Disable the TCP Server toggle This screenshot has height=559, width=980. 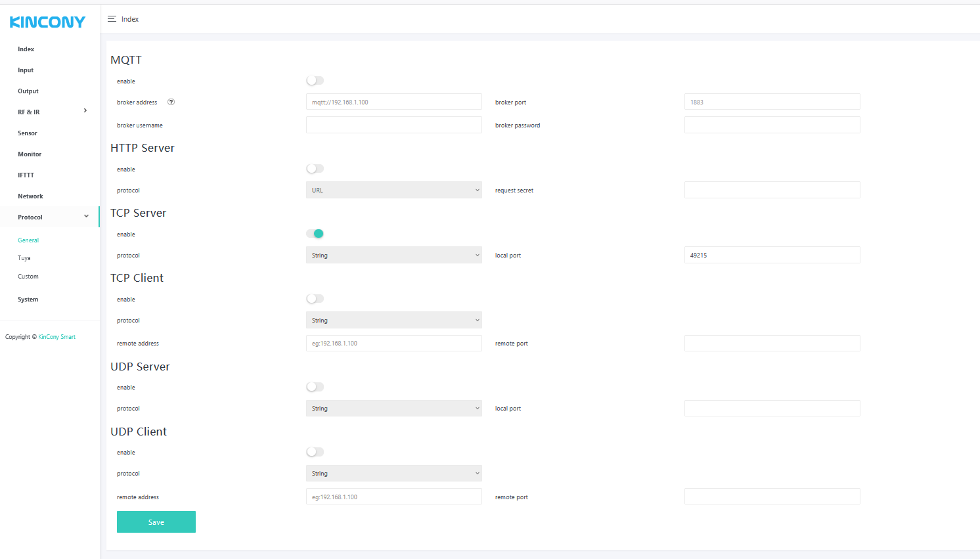pos(315,234)
